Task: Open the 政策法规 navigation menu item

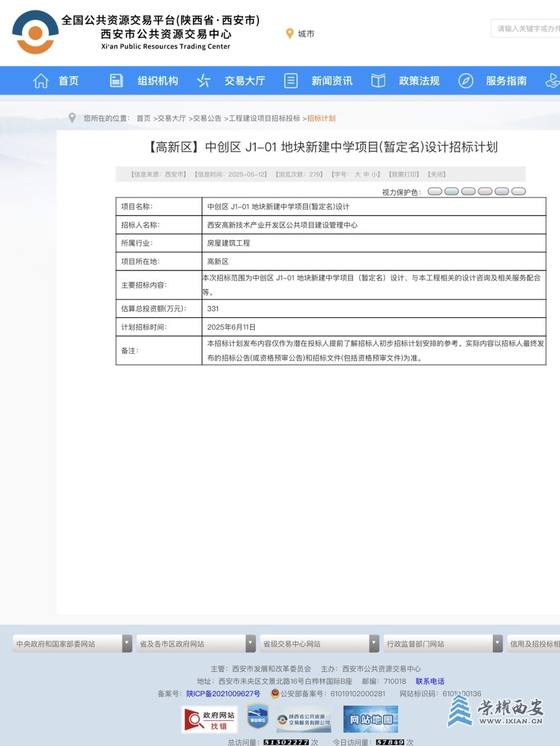Action: click(x=419, y=81)
